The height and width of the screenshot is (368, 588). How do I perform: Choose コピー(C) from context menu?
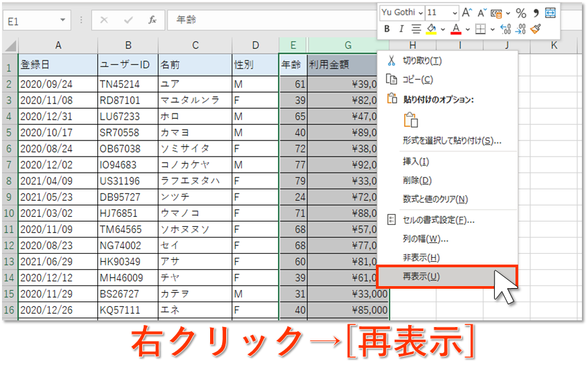447,79
